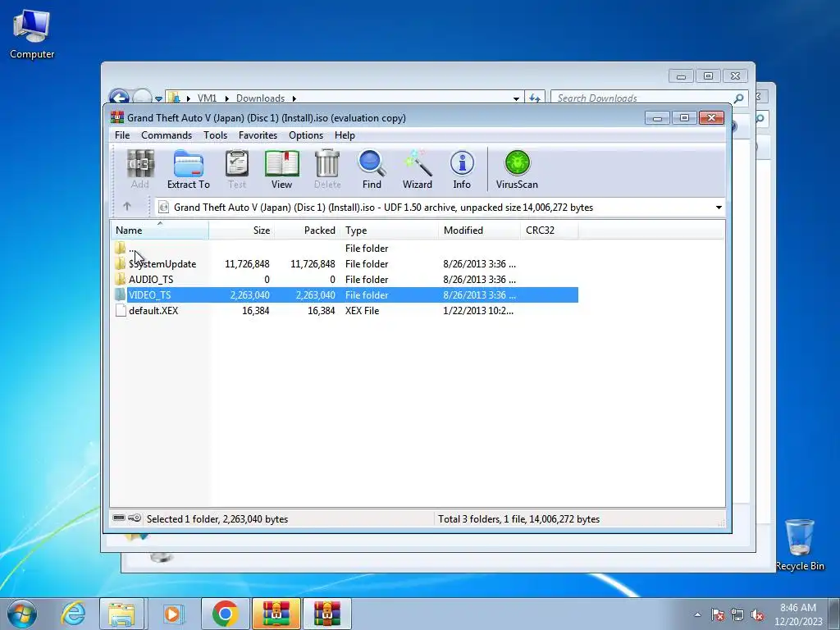Select the default.XEX file icon
This screenshot has width=840, height=630.
pyautogui.click(x=121, y=310)
